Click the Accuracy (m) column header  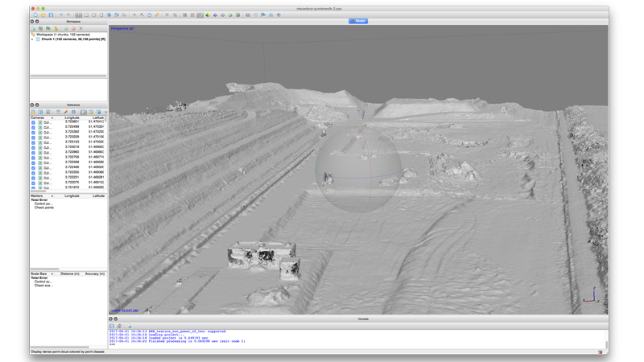click(x=94, y=274)
